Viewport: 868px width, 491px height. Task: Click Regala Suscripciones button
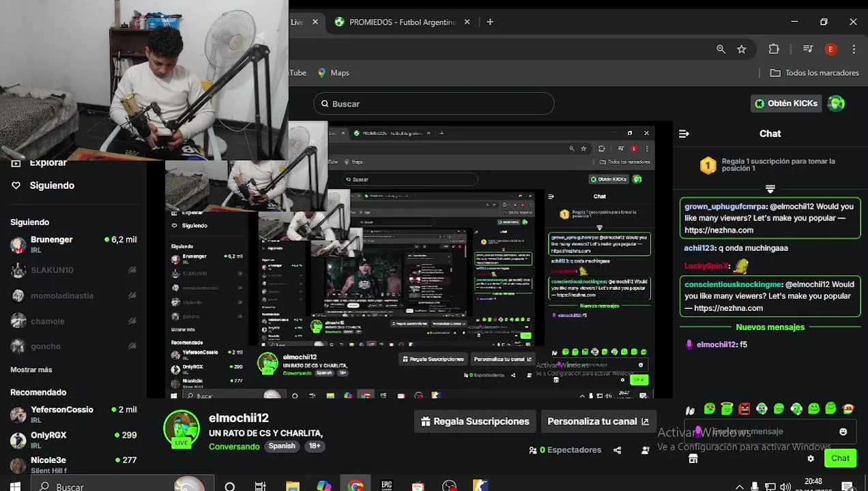pyautogui.click(x=475, y=421)
